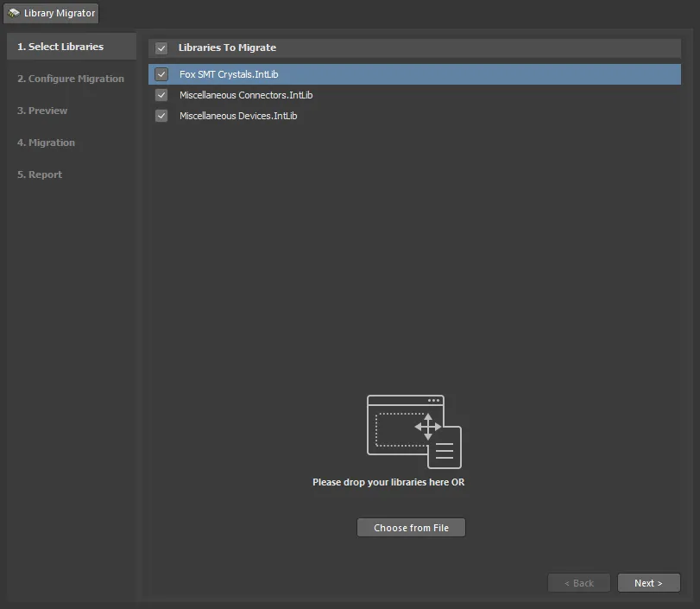
Task: Click the Choose from File button
Action: [411, 528]
